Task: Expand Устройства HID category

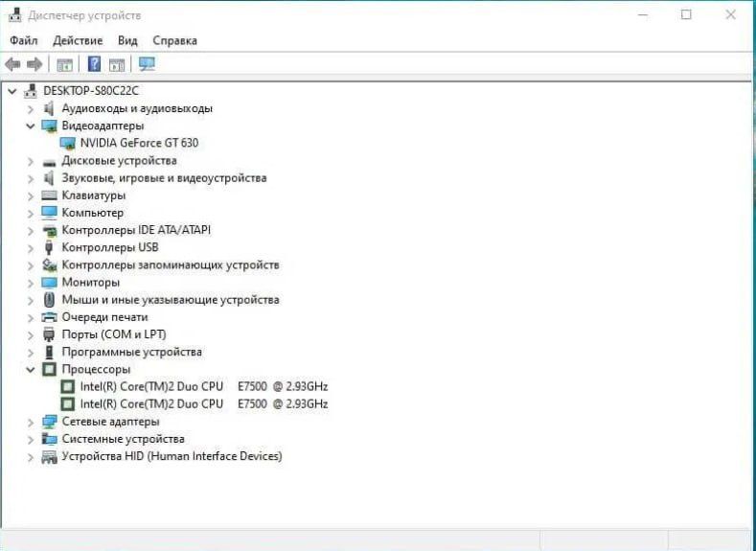Action: pyautogui.click(x=31, y=457)
